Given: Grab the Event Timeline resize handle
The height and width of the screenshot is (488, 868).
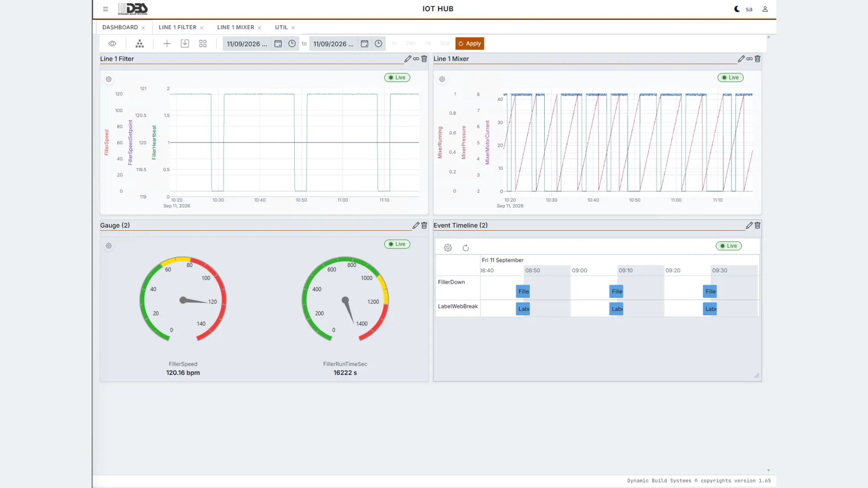Looking at the screenshot, I should pos(757,376).
